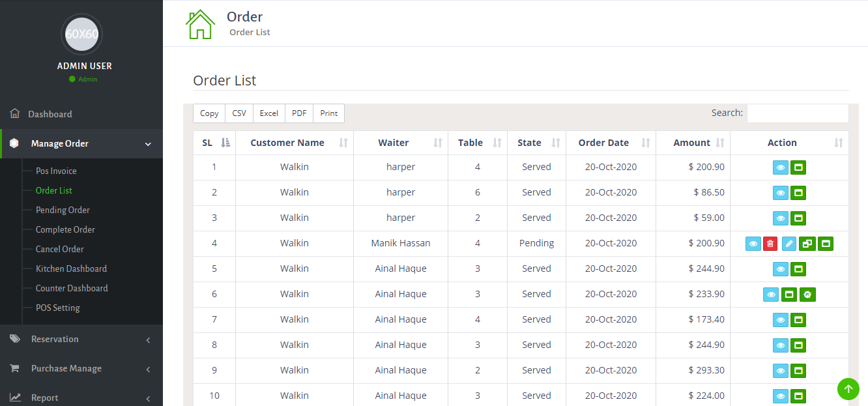Click the pencil edit icon for order 4
868x406 pixels.
point(788,244)
